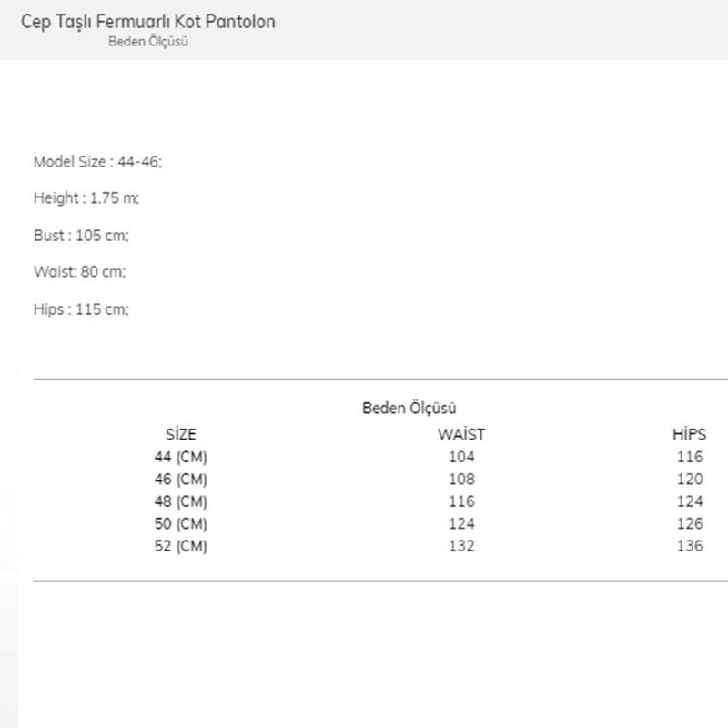This screenshot has height=728, width=728.
Task: Click the 'Bust : 105 cm' line
Action: 81,236
